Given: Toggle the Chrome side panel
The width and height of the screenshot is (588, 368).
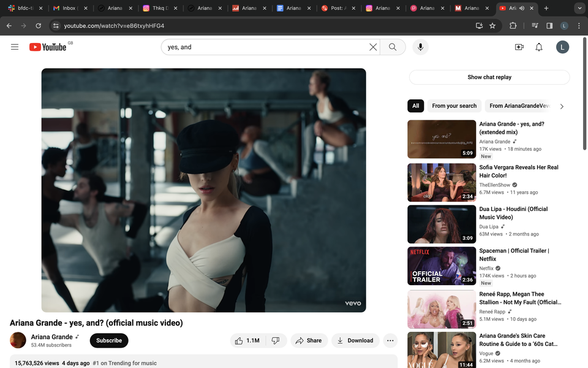Looking at the screenshot, I should coord(549,26).
